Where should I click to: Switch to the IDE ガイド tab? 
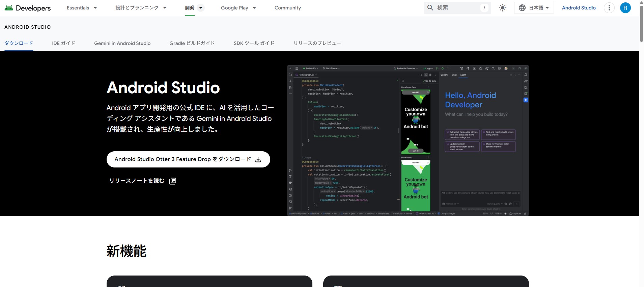63,43
